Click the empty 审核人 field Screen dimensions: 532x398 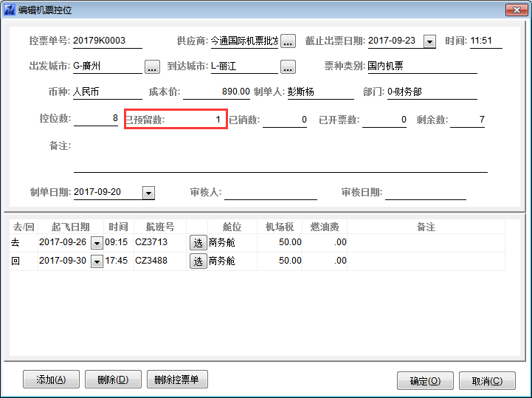(271, 193)
